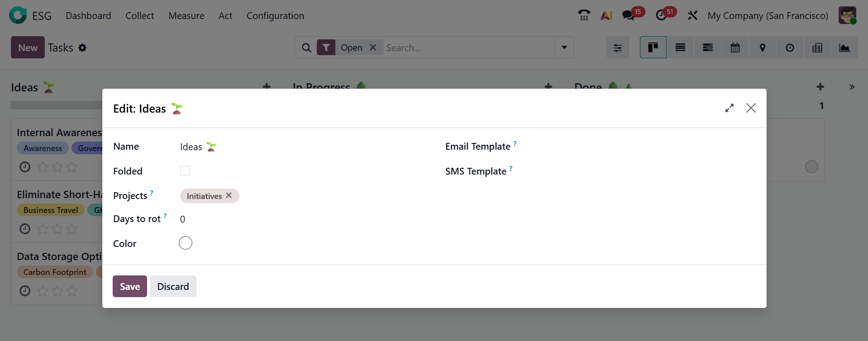Image resolution: width=868 pixels, height=341 pixels.
Task: Open the Calendar view
Action: click(735, 47)
